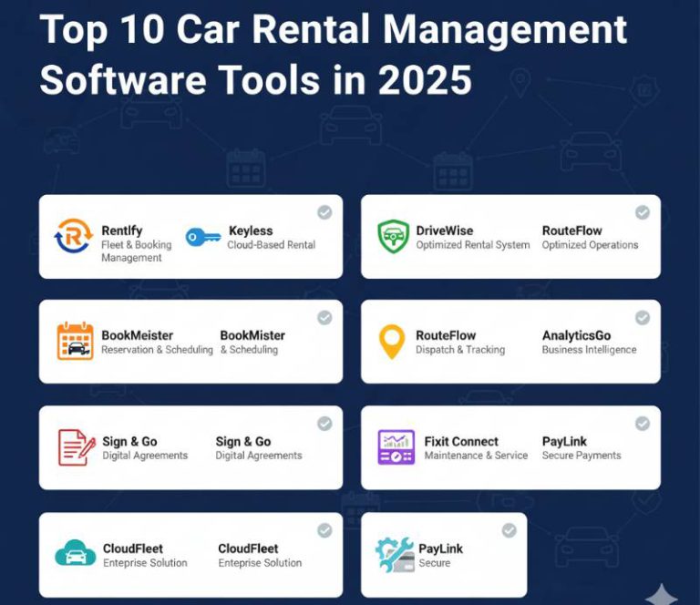Click the Dispatch & Tracking description
The image size is (700, 605).
click(460, 350)
